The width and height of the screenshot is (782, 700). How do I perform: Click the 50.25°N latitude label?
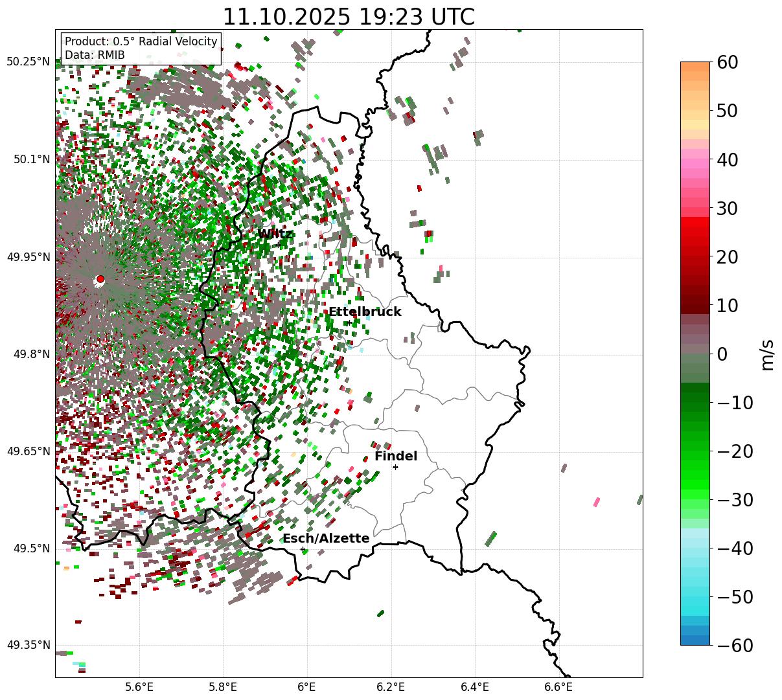click(x=29, y=62)
